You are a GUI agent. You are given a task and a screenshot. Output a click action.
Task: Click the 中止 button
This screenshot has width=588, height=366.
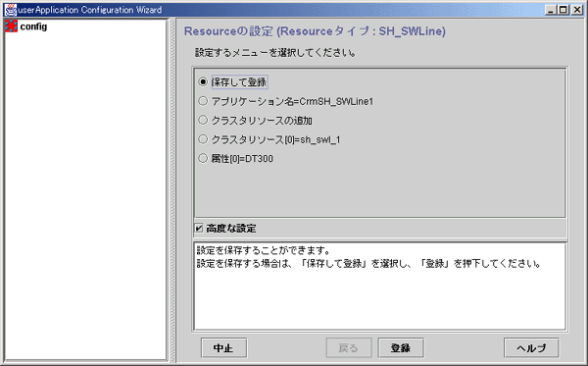pyautogui.click(x=223, y=348)
